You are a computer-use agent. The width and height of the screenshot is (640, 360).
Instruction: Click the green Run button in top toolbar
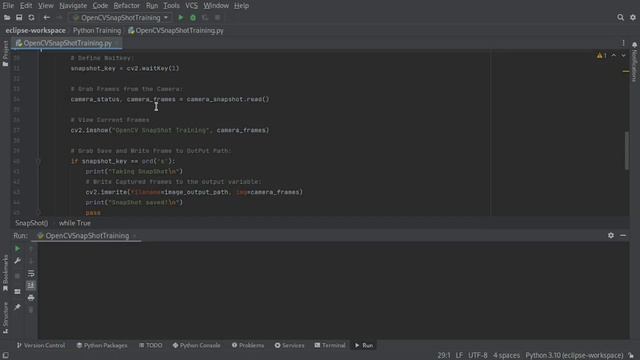tap(181, 18)
